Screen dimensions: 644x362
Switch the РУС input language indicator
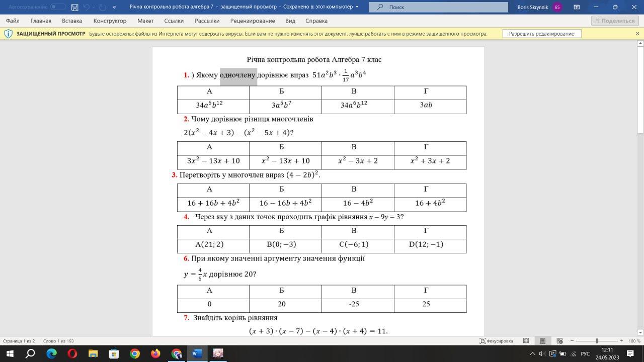pos(585,353)
